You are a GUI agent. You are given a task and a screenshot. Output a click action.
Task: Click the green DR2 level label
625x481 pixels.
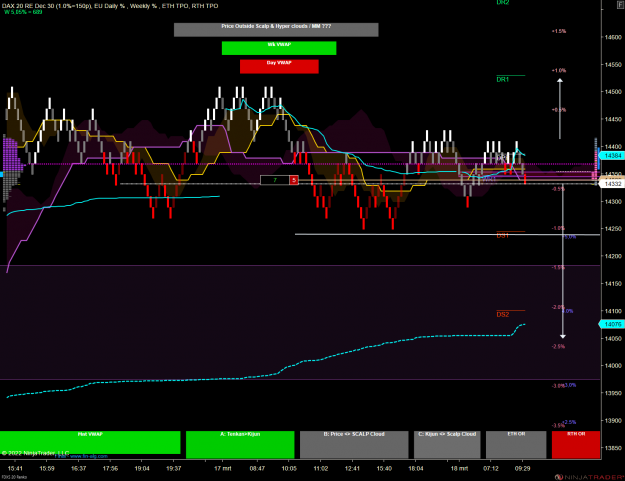(502, 2)
